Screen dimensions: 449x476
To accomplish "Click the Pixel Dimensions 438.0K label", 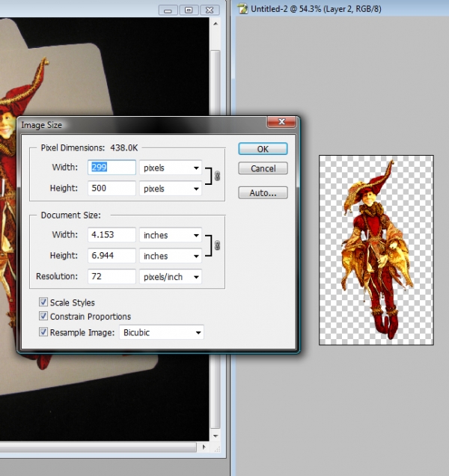I will [89, 148].
